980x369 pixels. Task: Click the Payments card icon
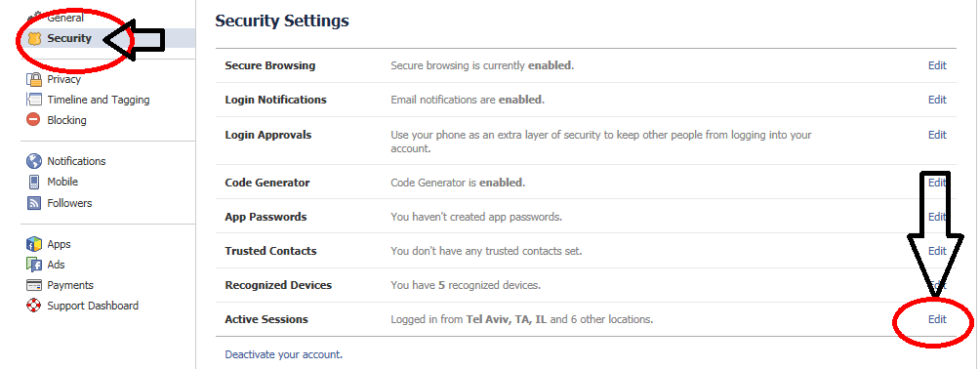pos(34,285)
